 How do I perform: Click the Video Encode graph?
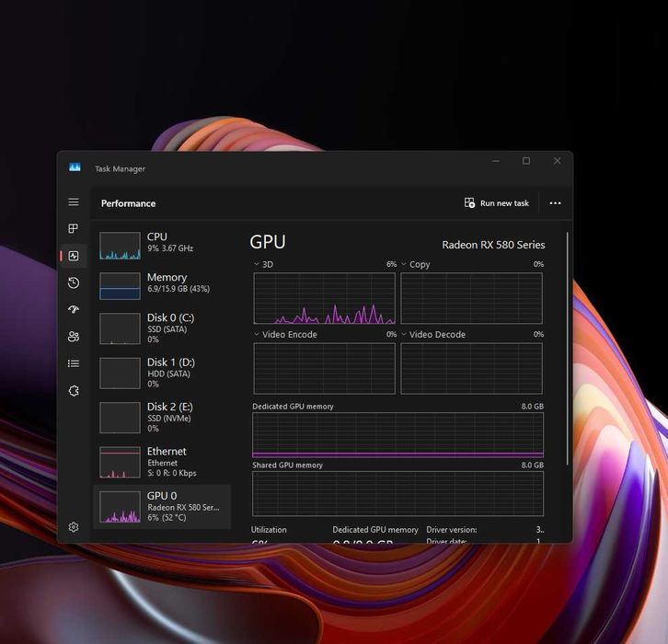324,368
